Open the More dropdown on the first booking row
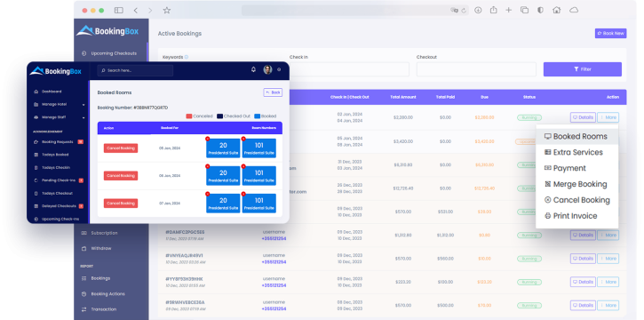 coord(608,117)
